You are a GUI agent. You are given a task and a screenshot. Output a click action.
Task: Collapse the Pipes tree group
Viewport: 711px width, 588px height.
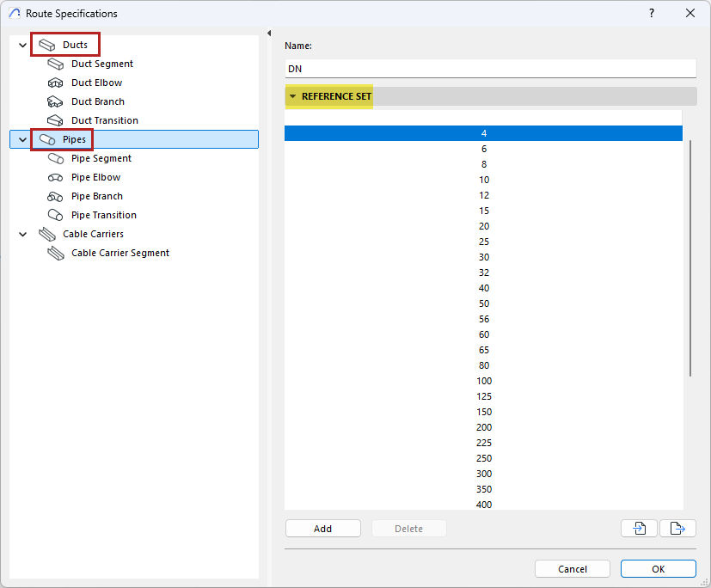click(22, 139)
